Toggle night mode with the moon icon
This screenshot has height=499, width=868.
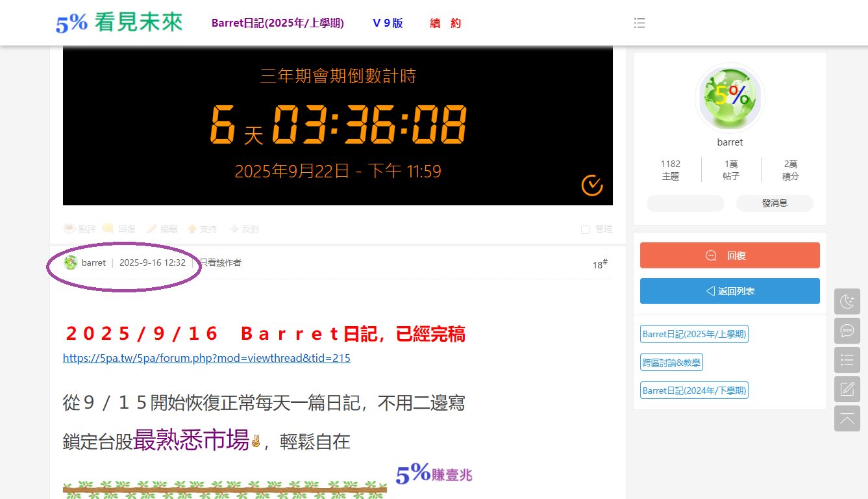click(x=847, y=301)
